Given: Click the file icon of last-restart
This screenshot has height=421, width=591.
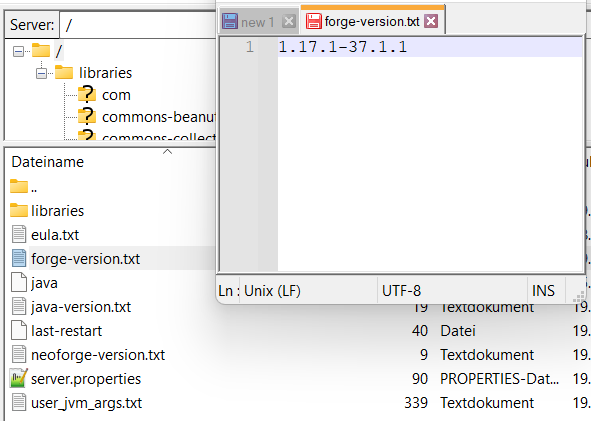Looking at the screenshot, I should 19,330.
